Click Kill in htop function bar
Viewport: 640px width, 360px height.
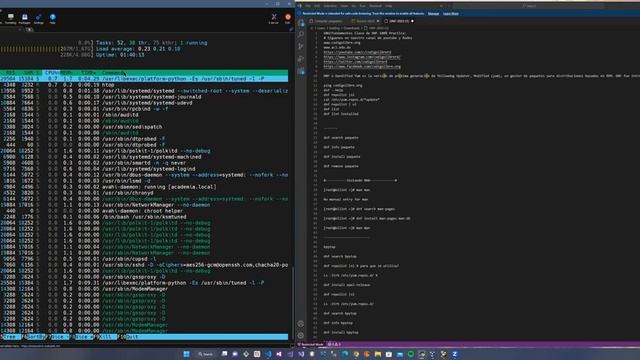coord(107,337)
